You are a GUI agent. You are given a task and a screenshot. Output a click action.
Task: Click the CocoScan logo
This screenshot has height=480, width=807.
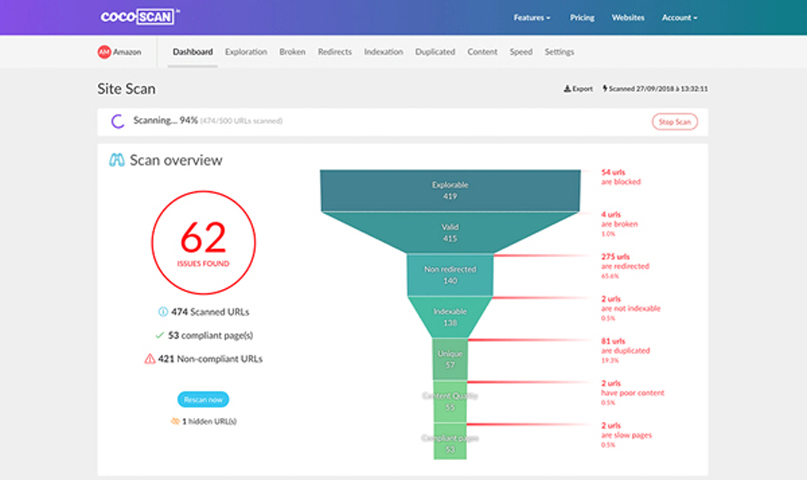tap(140, 17)
